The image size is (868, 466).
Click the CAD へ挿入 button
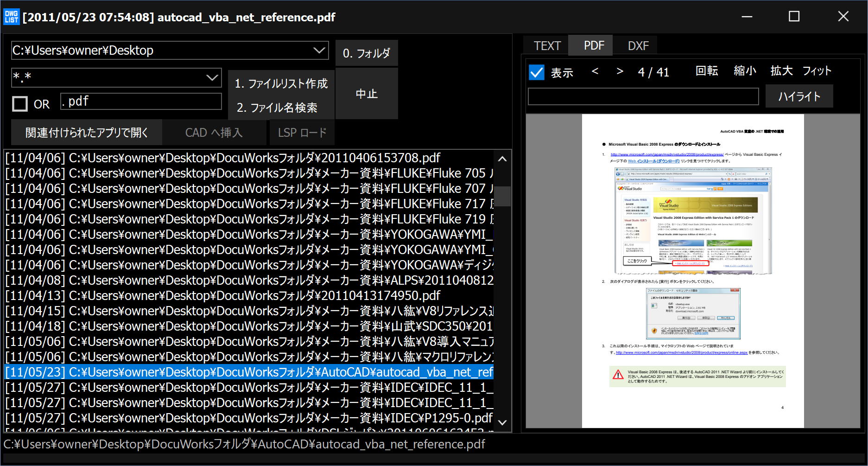214,133
